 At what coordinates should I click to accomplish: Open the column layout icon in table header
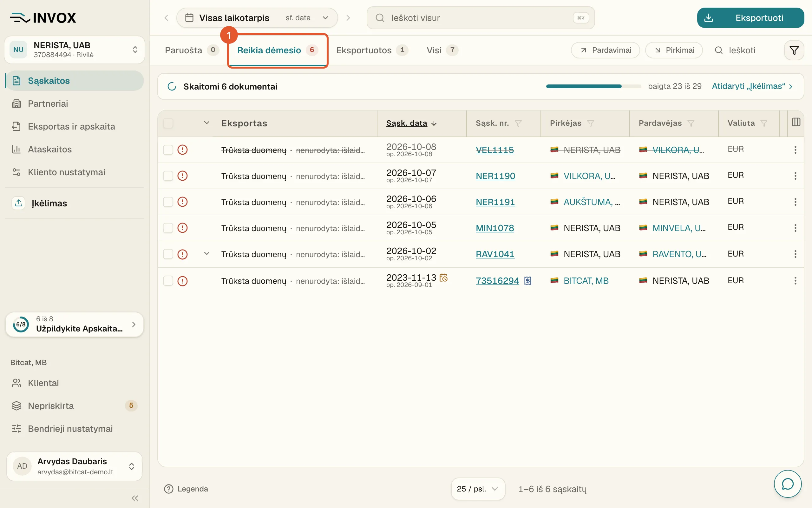pos(796,122)
